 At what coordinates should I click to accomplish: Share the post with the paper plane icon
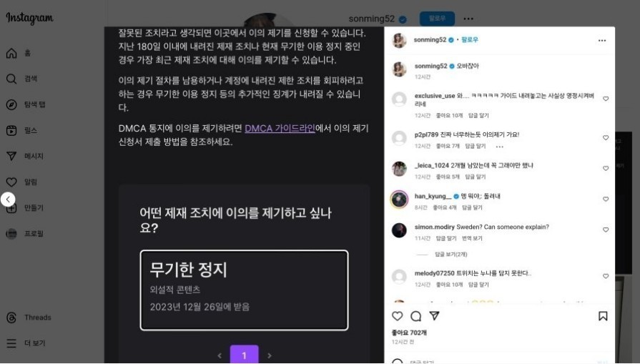click(x=434, y=315)
